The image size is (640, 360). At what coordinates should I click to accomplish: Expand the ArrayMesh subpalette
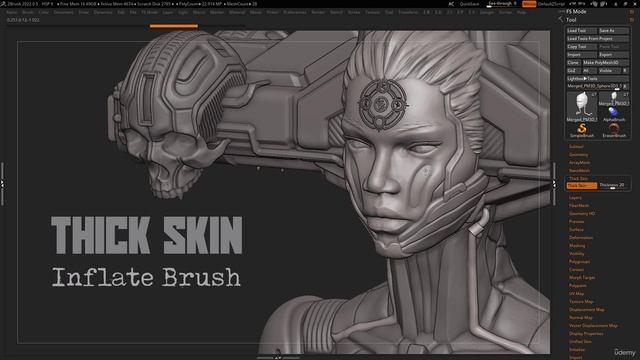[579, 162]
